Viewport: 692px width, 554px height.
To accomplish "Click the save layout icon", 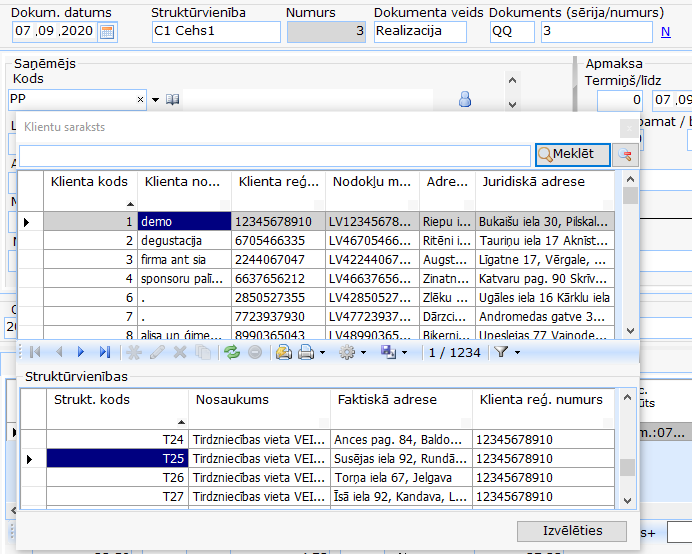I will click(388, 352).
